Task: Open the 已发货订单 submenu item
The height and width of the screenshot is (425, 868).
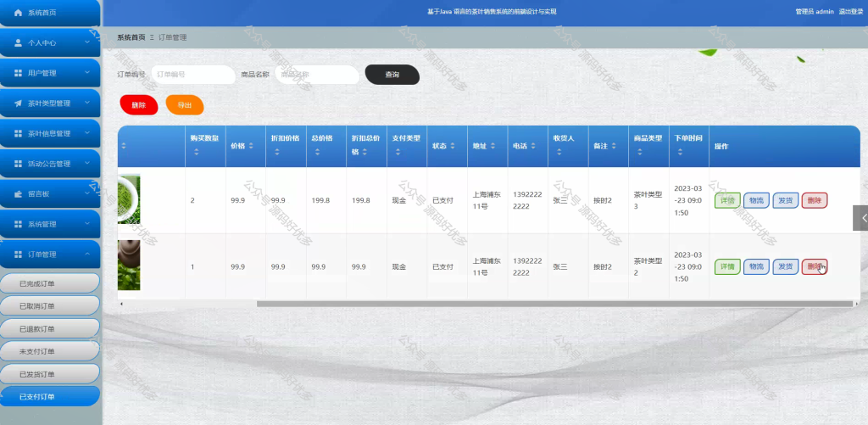Action: click(50, 374)
